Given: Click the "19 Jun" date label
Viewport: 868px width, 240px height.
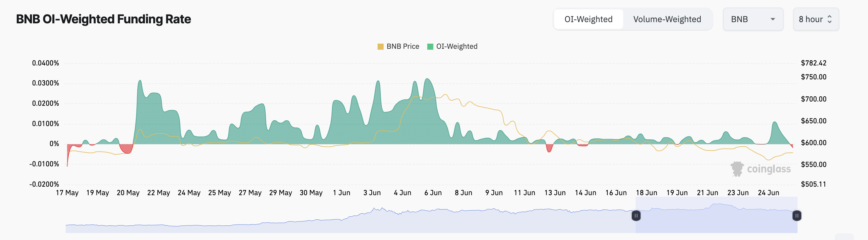Looking at the screenshot, I should 677,193.
